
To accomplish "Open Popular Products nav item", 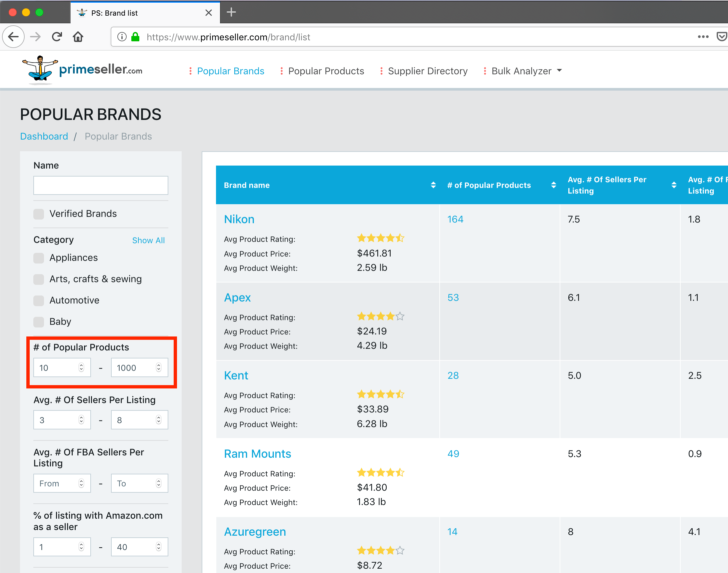I will pos(326,71).
